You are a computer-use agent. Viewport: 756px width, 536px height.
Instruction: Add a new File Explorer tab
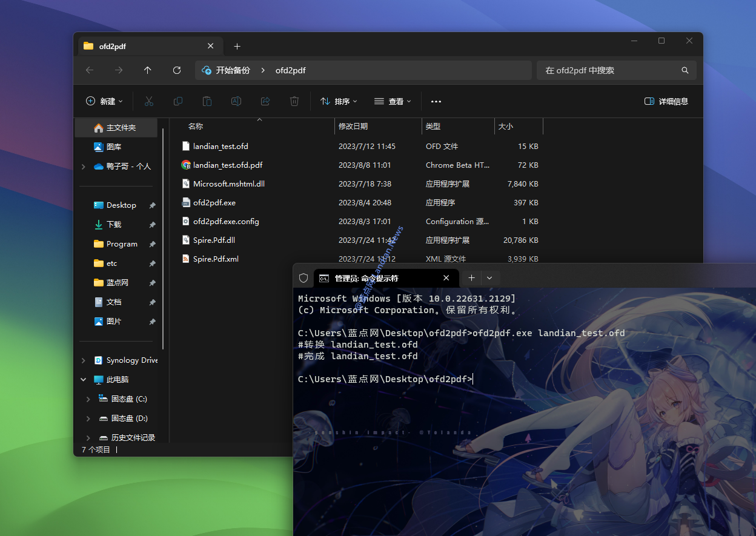tap(237, 46)
